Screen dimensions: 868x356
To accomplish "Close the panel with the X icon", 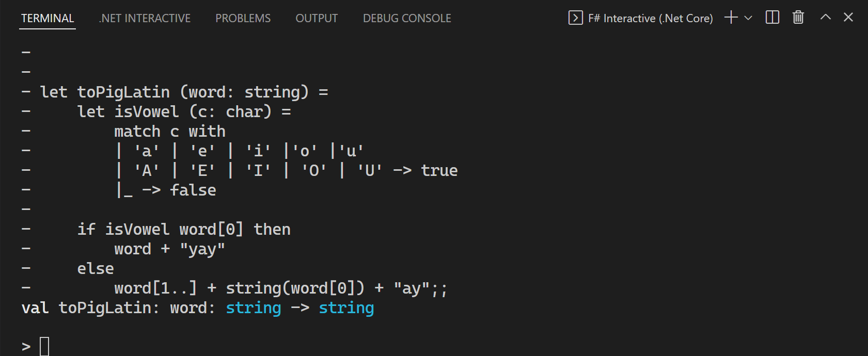I will tap(848, 17).
